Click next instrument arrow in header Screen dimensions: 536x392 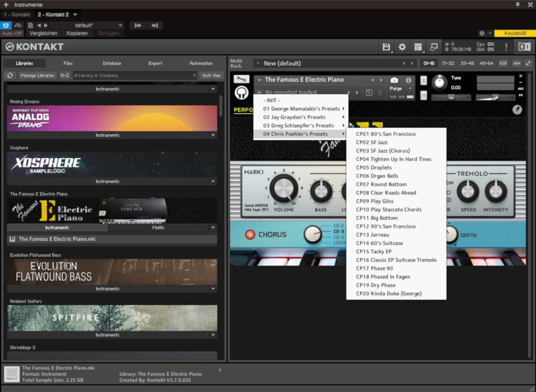[x=381, y=80]
